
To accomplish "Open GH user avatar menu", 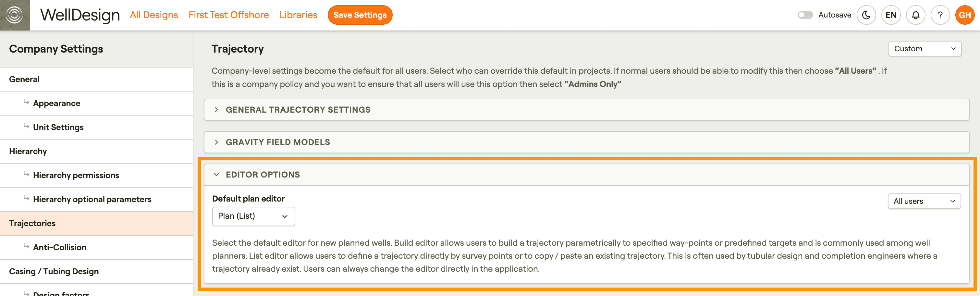I will coord(964,15).
